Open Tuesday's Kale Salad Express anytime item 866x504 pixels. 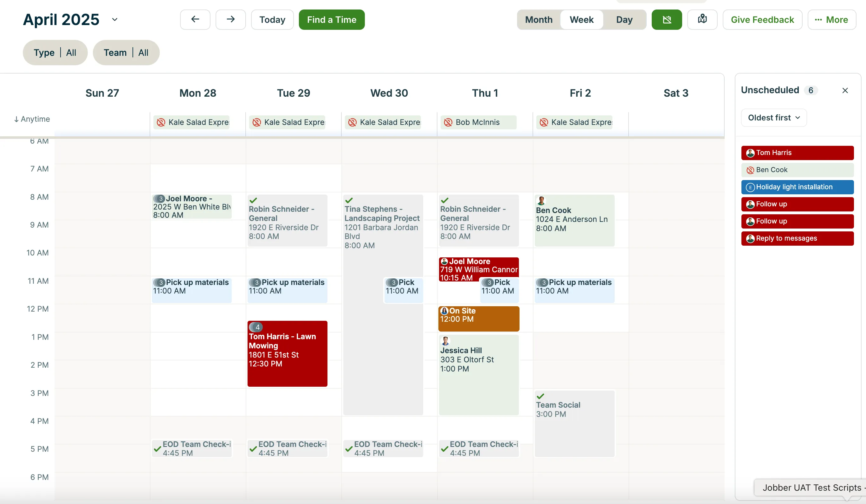coord(287,122)
